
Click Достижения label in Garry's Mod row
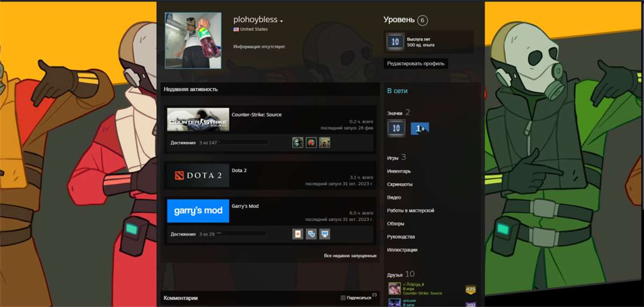coord(183,234)
